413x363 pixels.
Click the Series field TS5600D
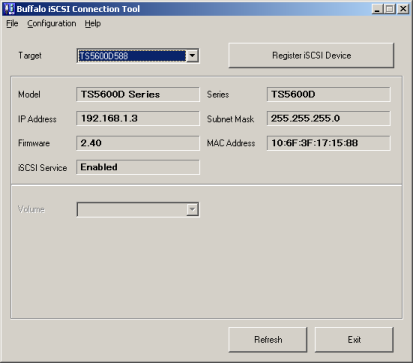click(x=328, y=95)
